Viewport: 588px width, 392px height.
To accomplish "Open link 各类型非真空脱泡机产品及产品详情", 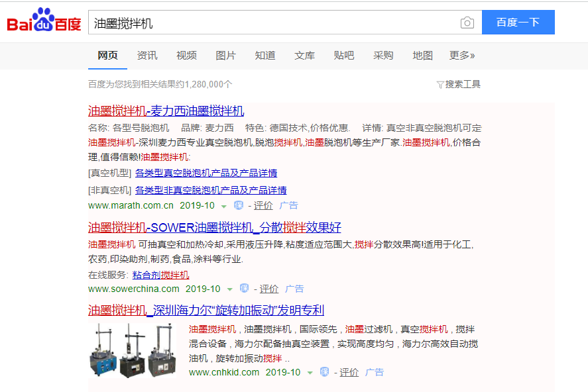I will [211, 190].
